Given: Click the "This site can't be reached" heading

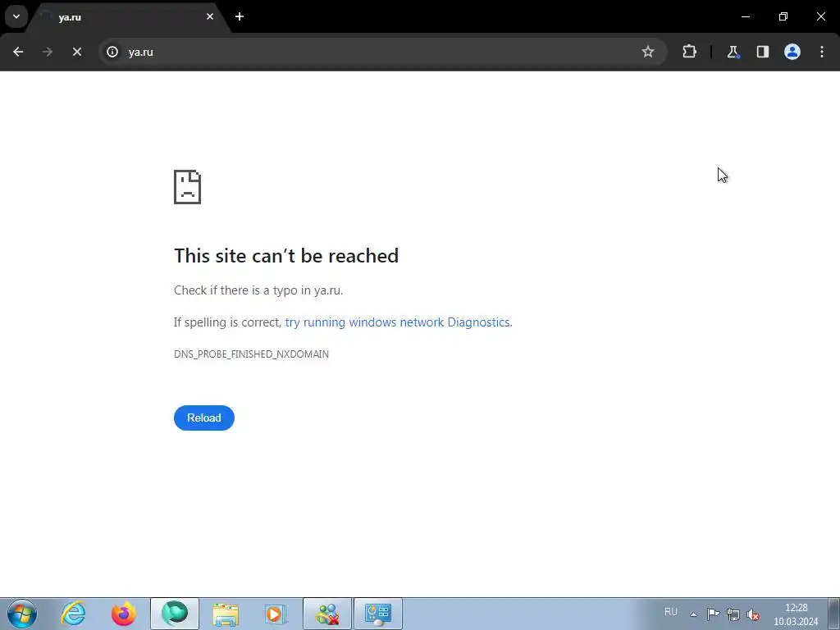Looking at the screenshot, I should tap(286, 256).
